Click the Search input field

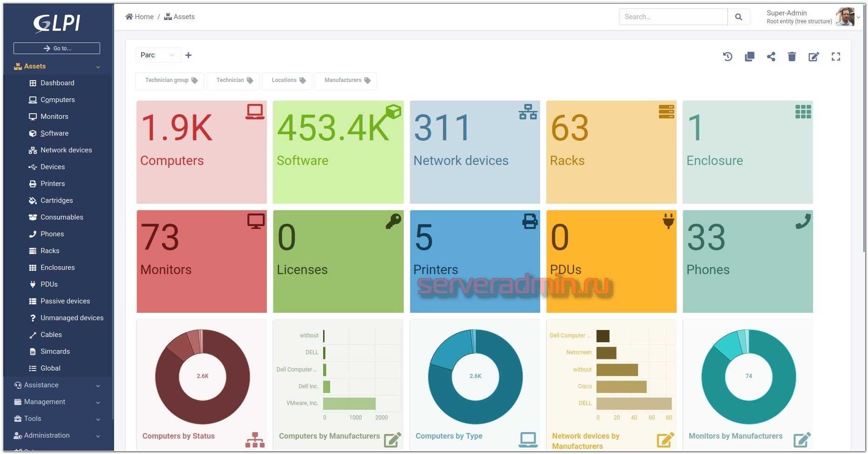pyautogui.click(x=673, y=17)
